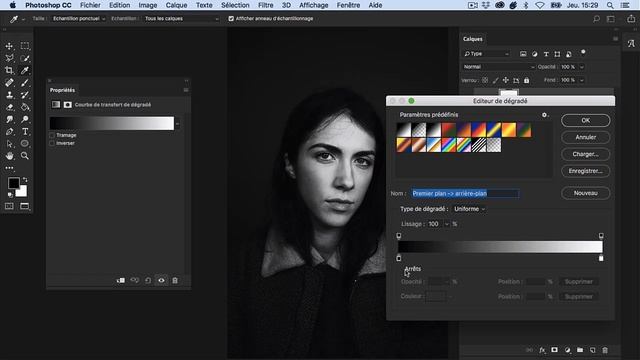This screenshot has width=640, height=360.
Task: Select the Clone Stamp tool
Action: pyautogui.click(x=9, y=95)
